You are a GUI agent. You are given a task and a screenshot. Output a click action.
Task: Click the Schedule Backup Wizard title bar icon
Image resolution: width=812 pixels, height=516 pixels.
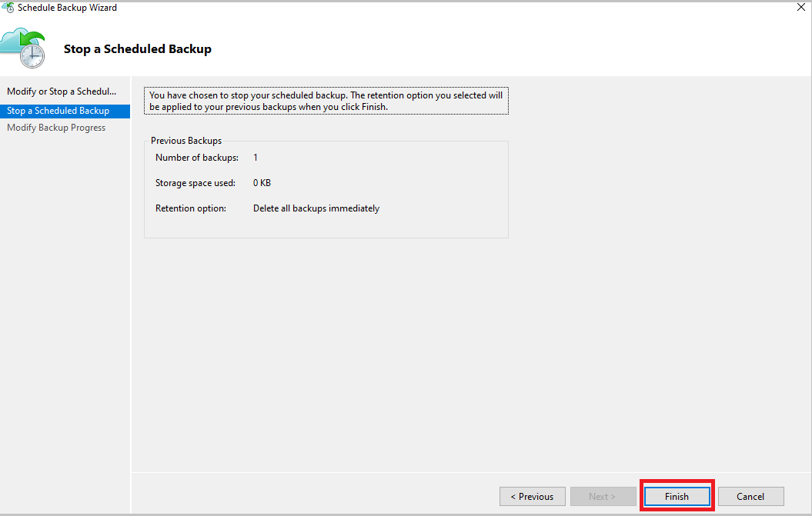(6, 7)
